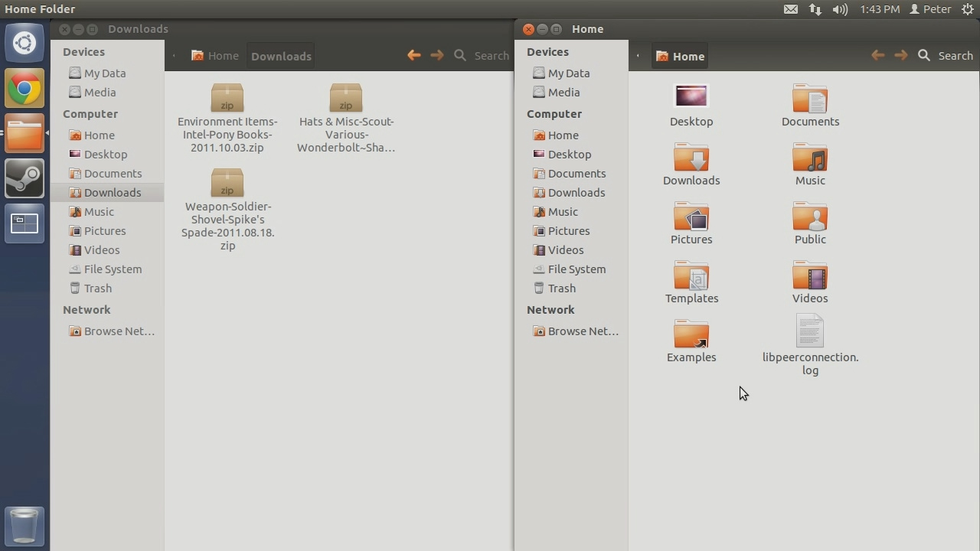The height and width of the screenshot is (551, 980).
Task: Go forward in Home window toolbar
Action: pyautogui.click(x=901, y=55)
